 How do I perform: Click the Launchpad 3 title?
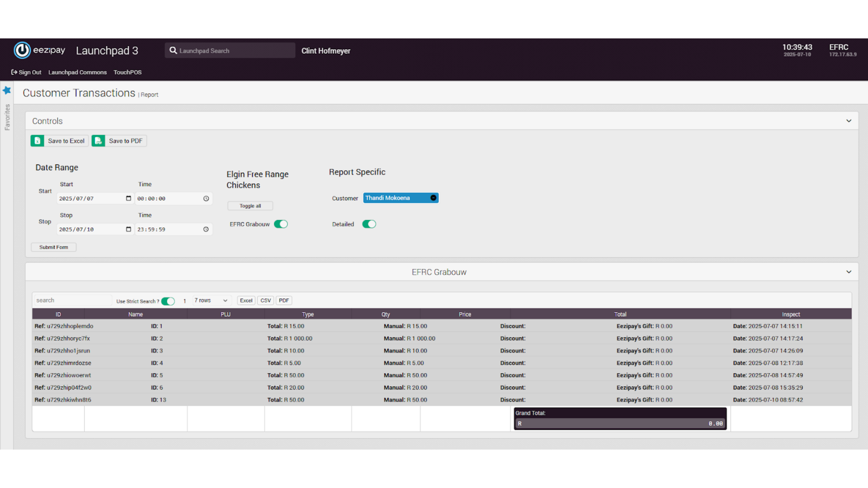tap(107, 51)
